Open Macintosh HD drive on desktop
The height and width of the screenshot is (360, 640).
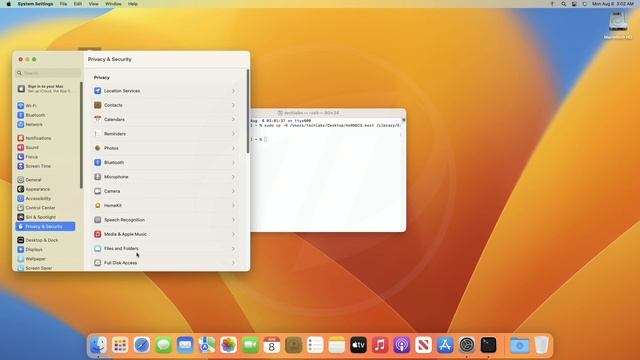(618, 25)
